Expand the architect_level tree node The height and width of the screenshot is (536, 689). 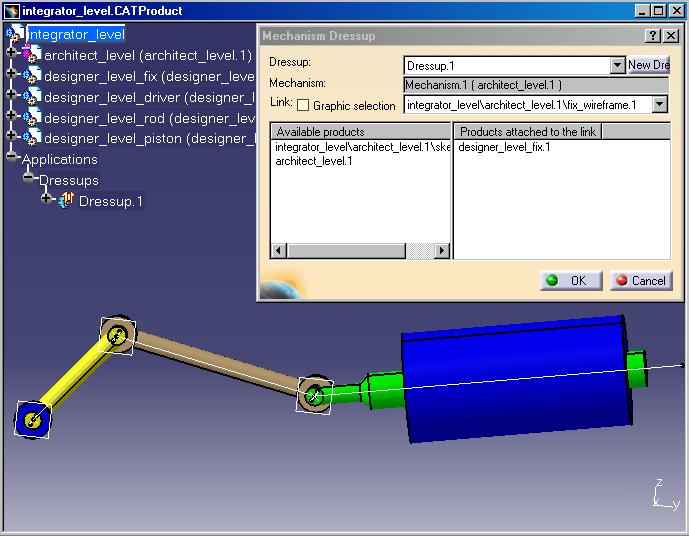[12, 55]
